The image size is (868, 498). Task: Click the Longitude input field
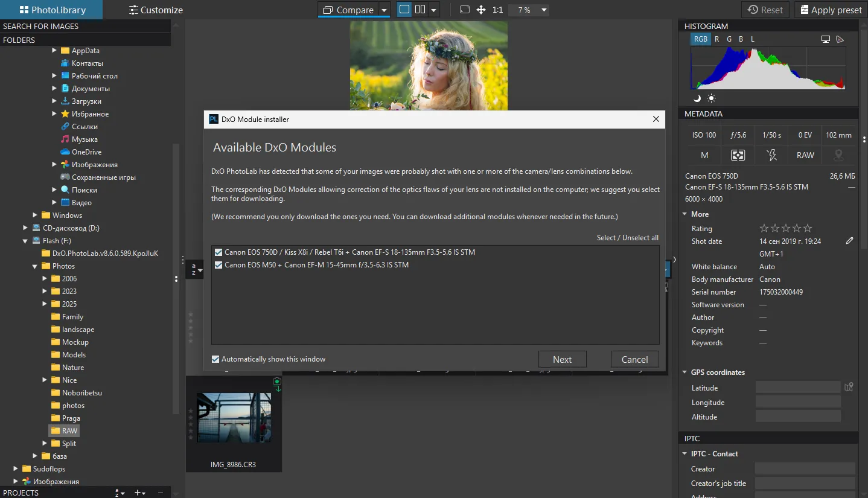(x=798, y=402)
